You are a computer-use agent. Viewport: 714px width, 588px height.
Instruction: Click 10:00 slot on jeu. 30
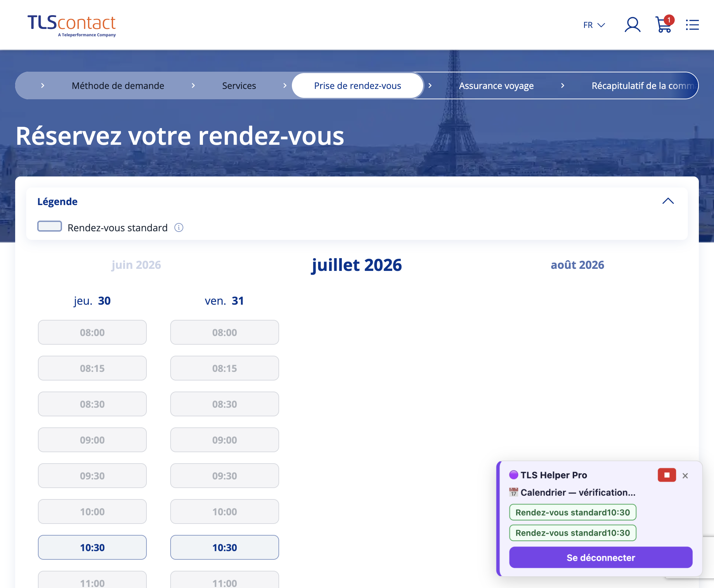[92, 511]
